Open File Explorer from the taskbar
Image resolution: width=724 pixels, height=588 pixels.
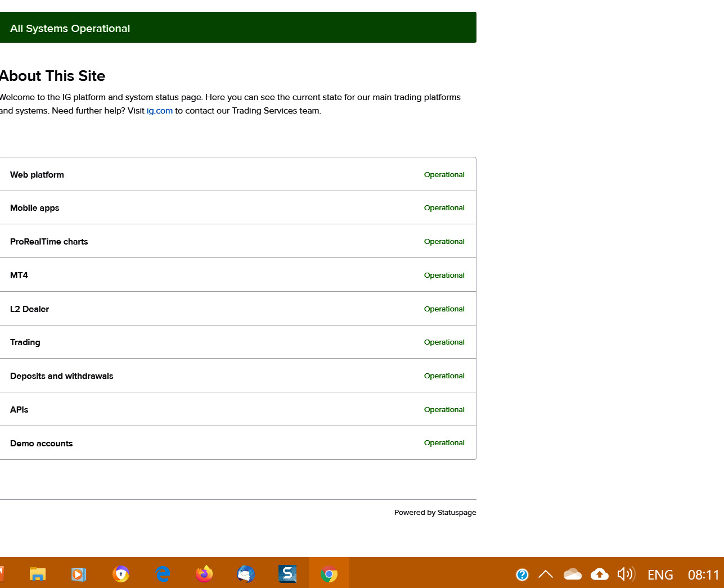click(x=38, y=574)
